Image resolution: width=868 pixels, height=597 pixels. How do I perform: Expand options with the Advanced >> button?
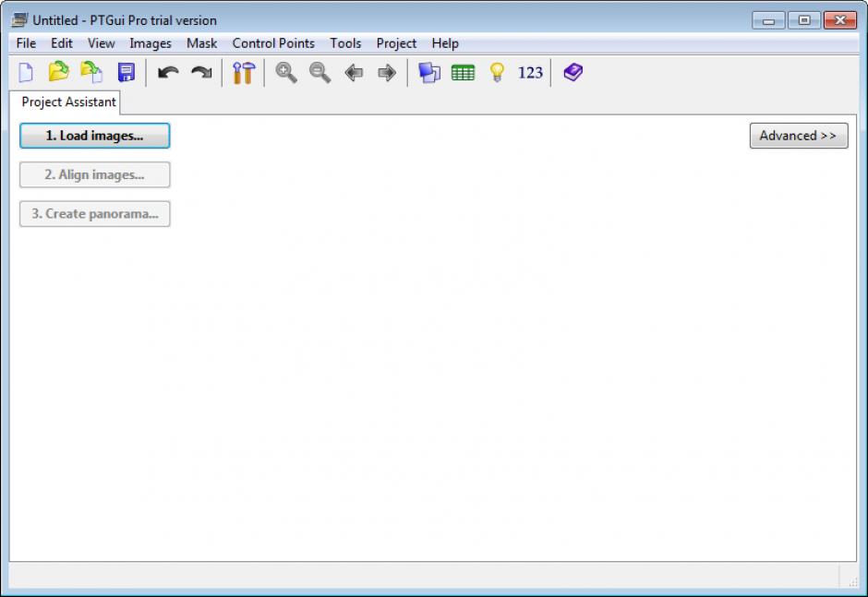coord(798,136)
